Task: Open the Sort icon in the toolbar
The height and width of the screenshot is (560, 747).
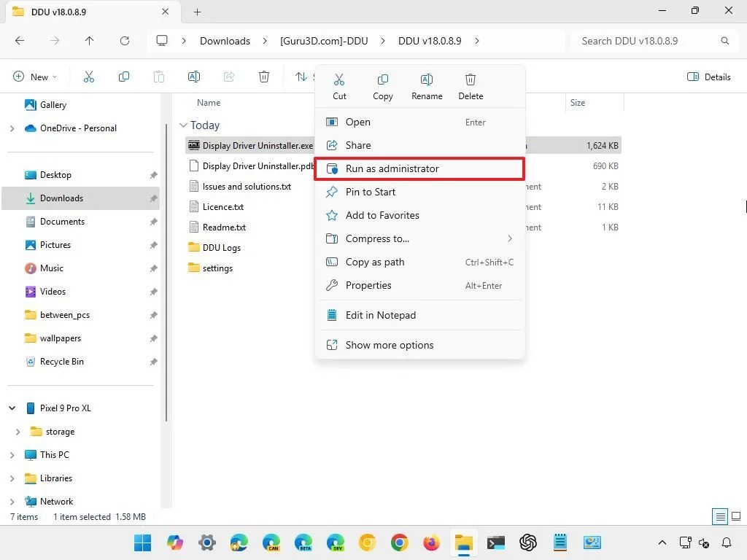Action: (299, 77)
